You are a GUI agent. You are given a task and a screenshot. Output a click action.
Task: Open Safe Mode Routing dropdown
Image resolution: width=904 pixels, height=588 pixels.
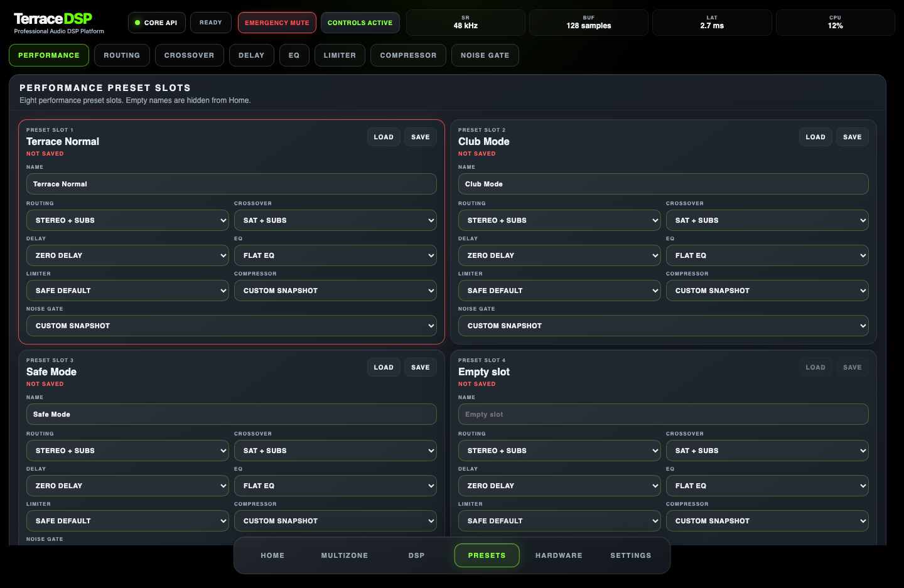click(x=127, y=451)
